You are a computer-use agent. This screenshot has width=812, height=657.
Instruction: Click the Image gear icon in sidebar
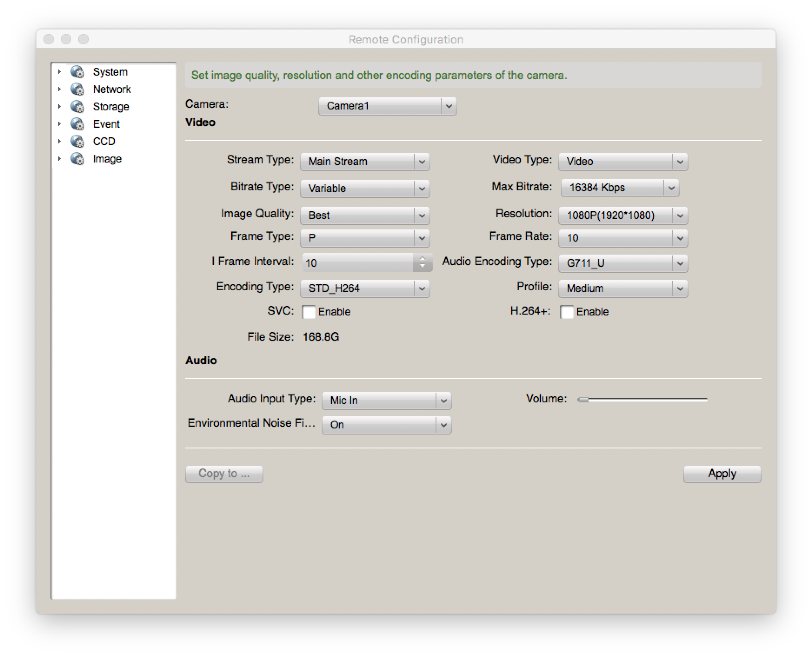(x=77, y=159)
